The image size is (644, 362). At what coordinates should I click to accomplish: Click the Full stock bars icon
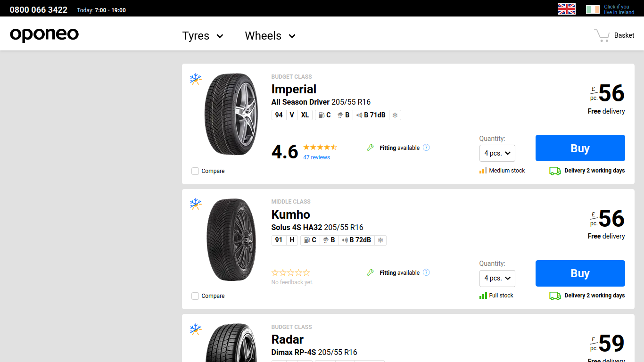pyautogui.click(x=483, y=295)
